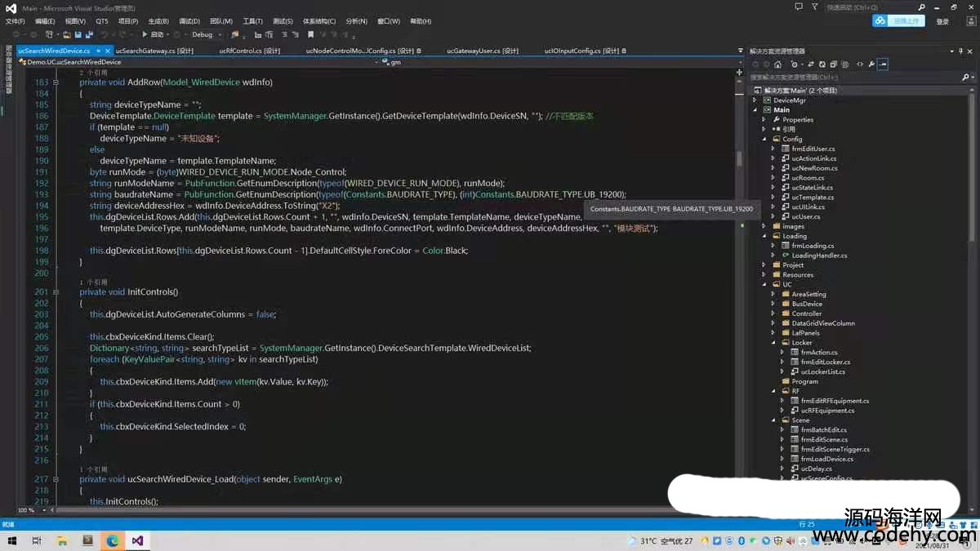The height and width of the screenshot is (551, 980).
Task: Click the Save All toolbar icon
Action: click(88, 35)
